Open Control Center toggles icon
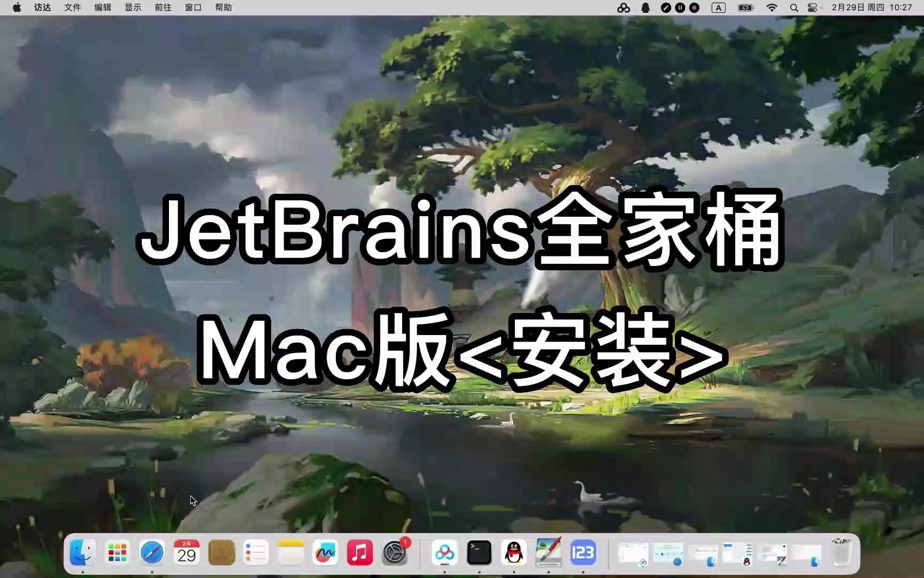 point(812,7)
